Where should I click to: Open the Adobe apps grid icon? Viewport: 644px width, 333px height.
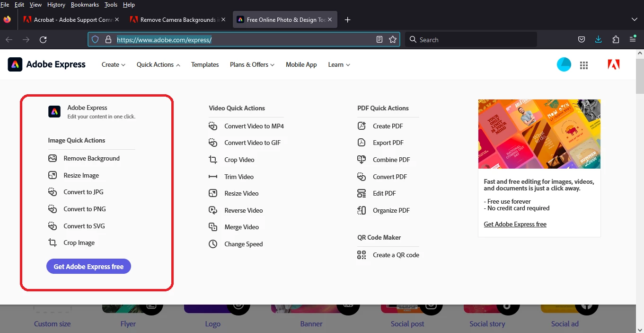[x=584, y=65]
